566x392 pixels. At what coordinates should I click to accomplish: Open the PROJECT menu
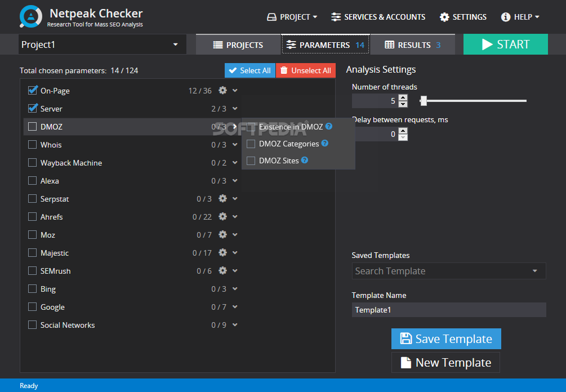click(x=292, y=17)
